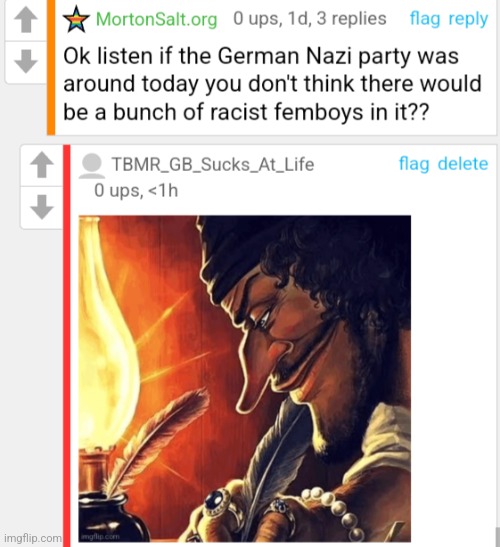Open the lamp and quill image
This screenshot has height=547, width=500.
[245, 379]
